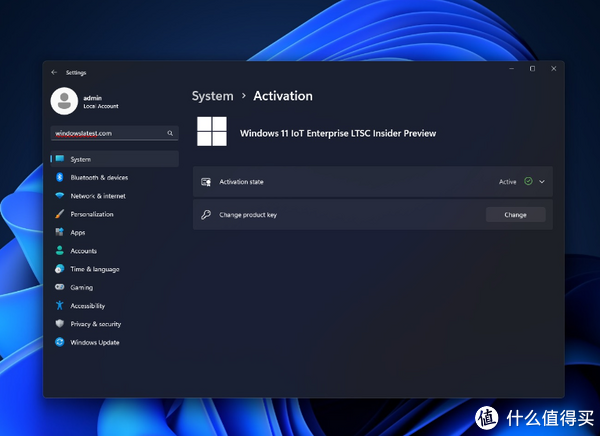Click the Change product key label
The width and height of the screenshot is (600, 436).
pos(248,215)
